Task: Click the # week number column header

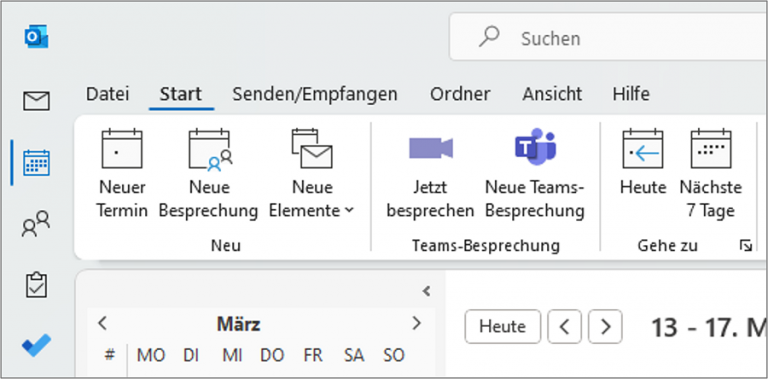Action: (x=110, y=355)
